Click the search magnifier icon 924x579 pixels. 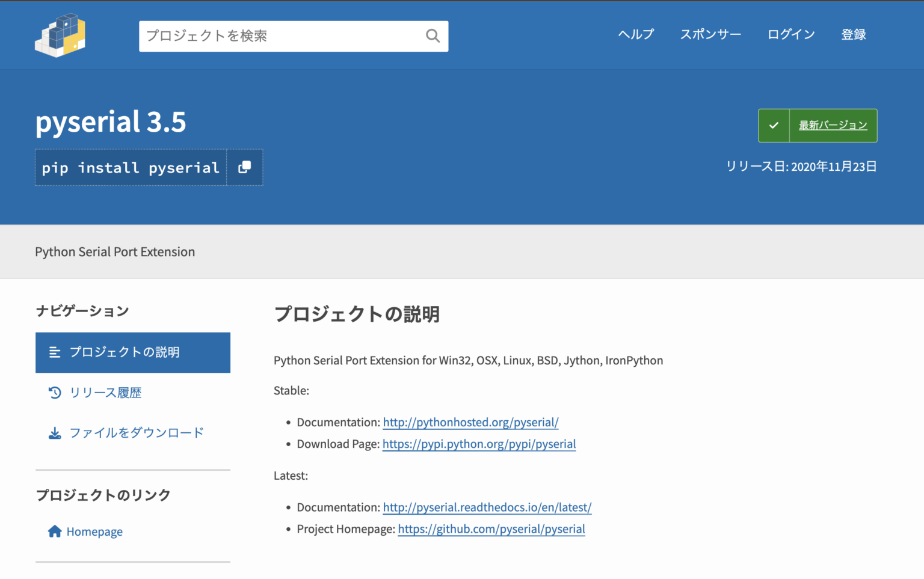(x=433, y=36)
